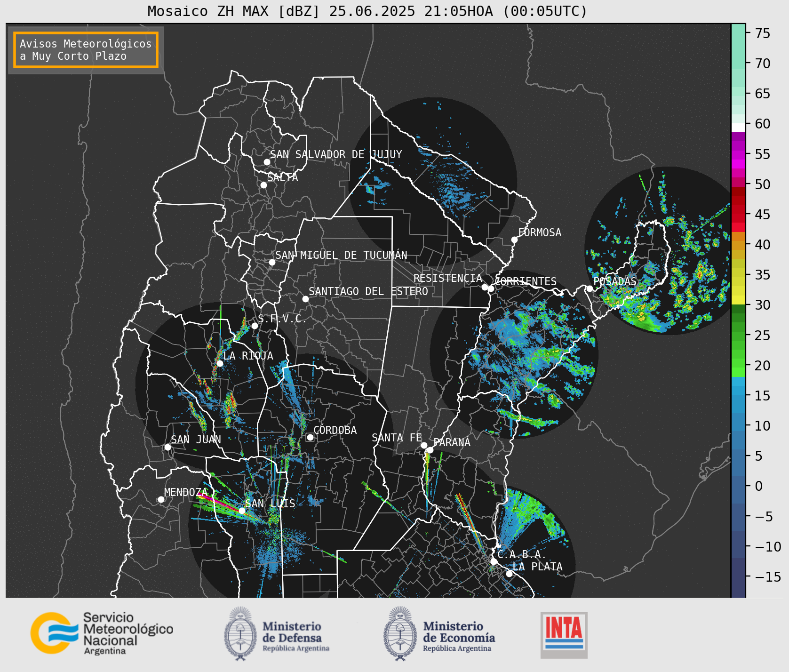Click the 40 dBZ orange colorbar band
Screen dimensions: 789x672
click(x=738, y=245)
